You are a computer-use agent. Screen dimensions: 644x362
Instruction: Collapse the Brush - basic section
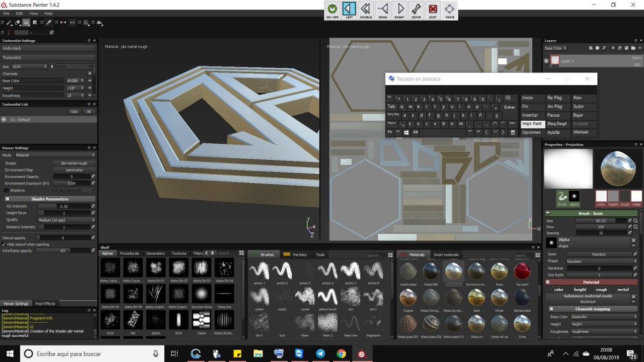(548, 213)
